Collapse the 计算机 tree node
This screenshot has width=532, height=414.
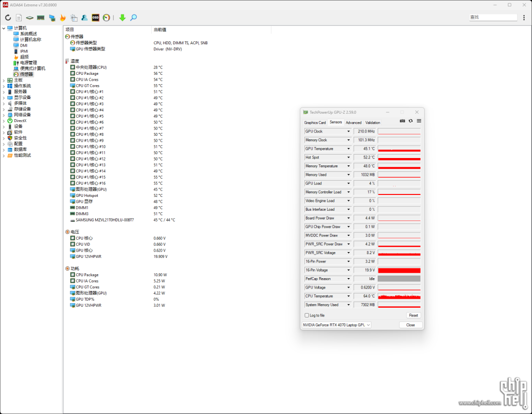4,28
